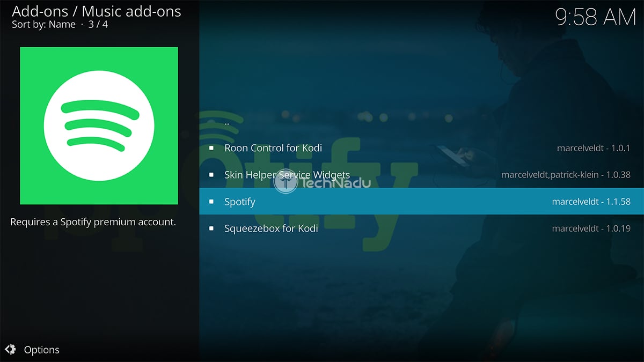Click the 9:58 AM clock

[596, 17]
